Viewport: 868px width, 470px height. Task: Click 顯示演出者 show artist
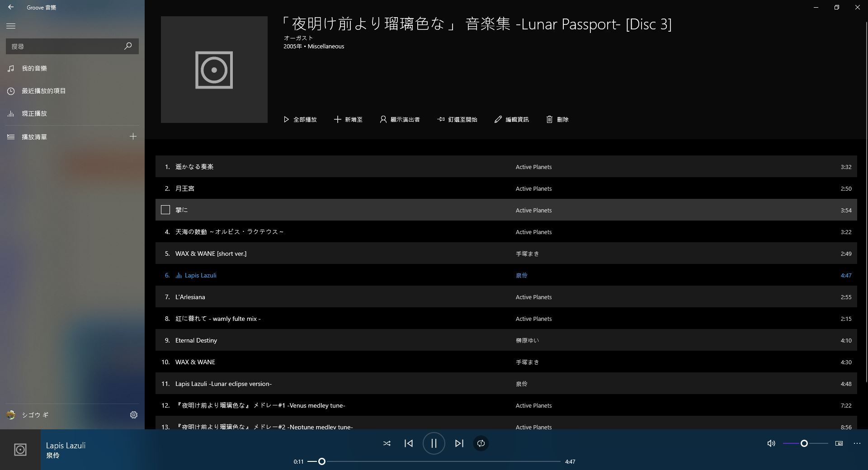pos(400,119)
